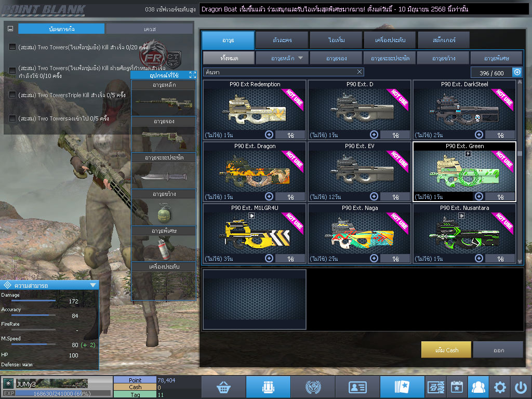Check the Two Towers Triple Kill 0/5 box
Viewport: 532px width, 399px height.
click(12, 95)
